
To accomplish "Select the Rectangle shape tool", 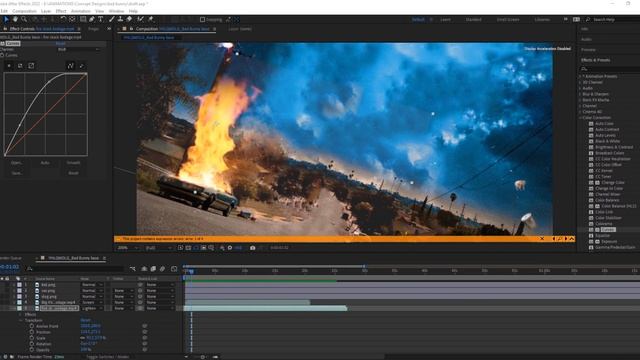I will [83, 19].
